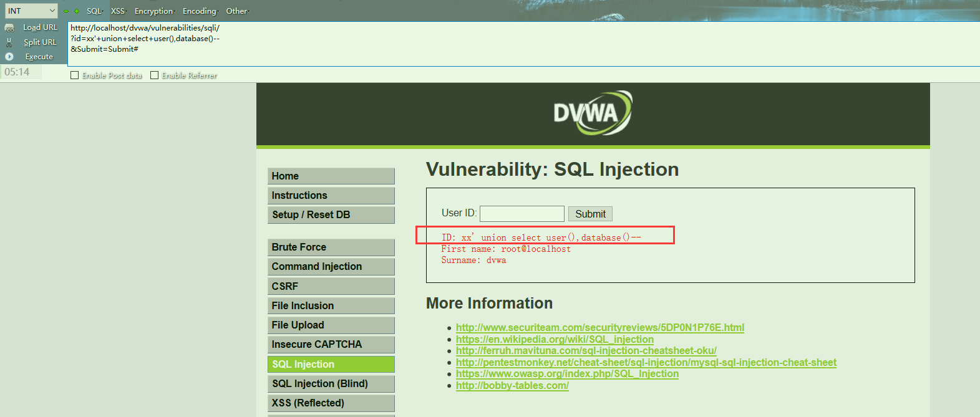Screen dimensions: 980x417
Task: Expand the SQL dropdown menu
Action: [x=94, y=11]
